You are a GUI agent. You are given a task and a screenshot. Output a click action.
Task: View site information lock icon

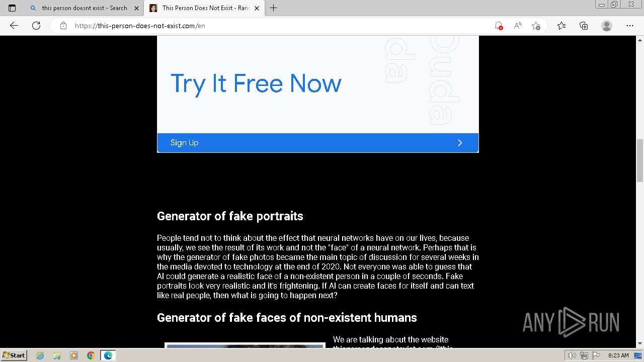pos(63,26)
